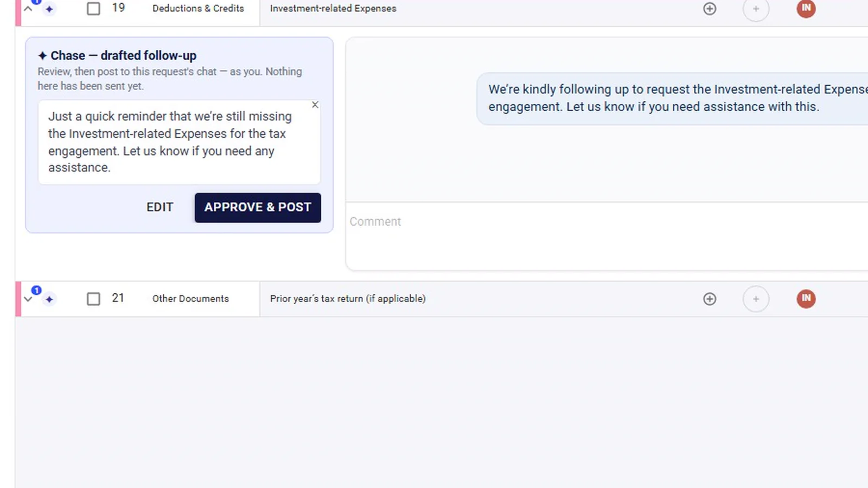Open the IN avatar on row 21
This screenshot has width=868, height=488.
pyautogui.click(x=806, y=299)
